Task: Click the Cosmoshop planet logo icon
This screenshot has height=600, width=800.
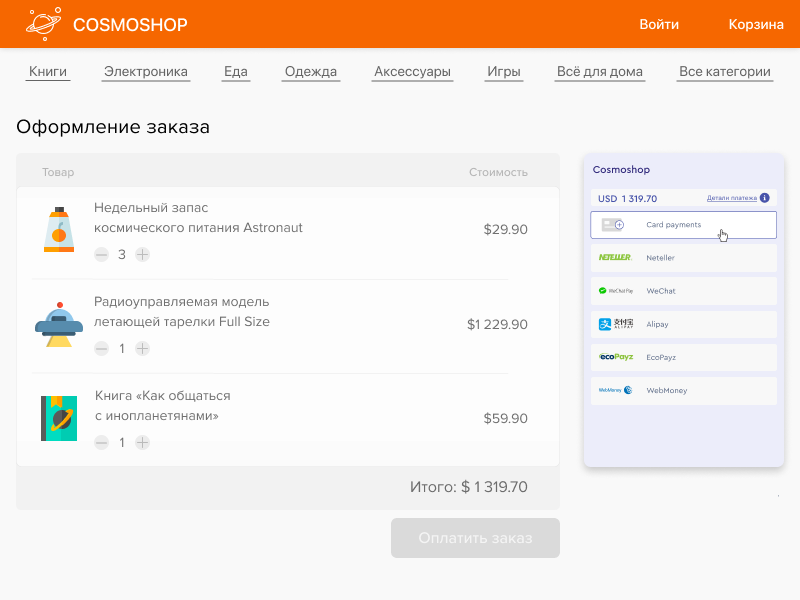Action: (x=43, y=24)
